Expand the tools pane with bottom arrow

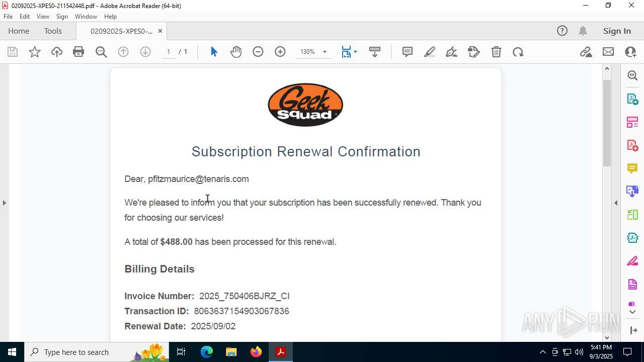(x=633, y=330)
